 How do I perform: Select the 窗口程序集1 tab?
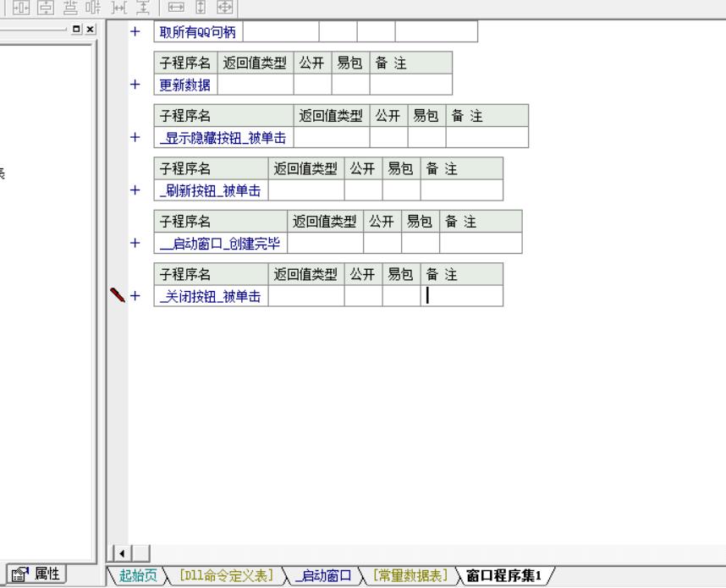503,575
